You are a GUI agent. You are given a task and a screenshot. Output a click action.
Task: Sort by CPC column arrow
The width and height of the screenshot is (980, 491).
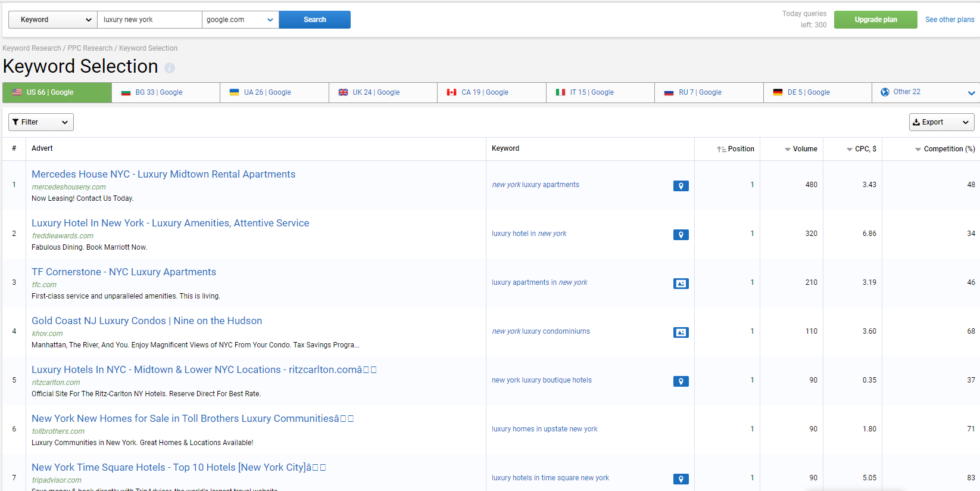tap(850, 150)
